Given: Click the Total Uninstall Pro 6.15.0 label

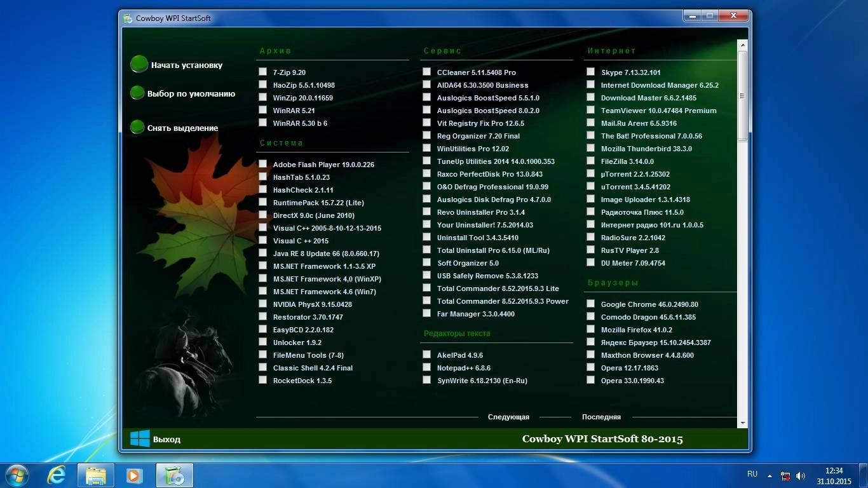Looking at the screenshot, I should pos(493,250).
